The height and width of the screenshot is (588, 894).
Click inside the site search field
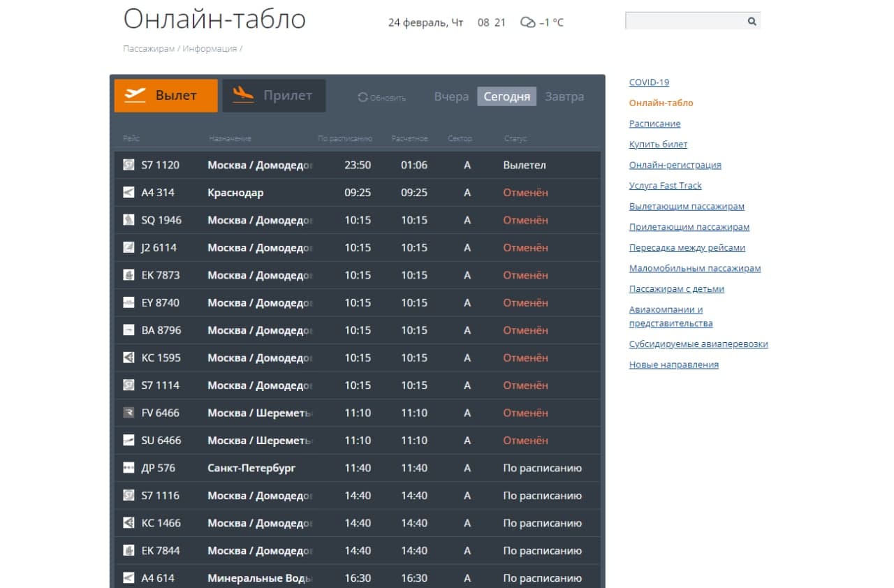[x=684, y=22]
